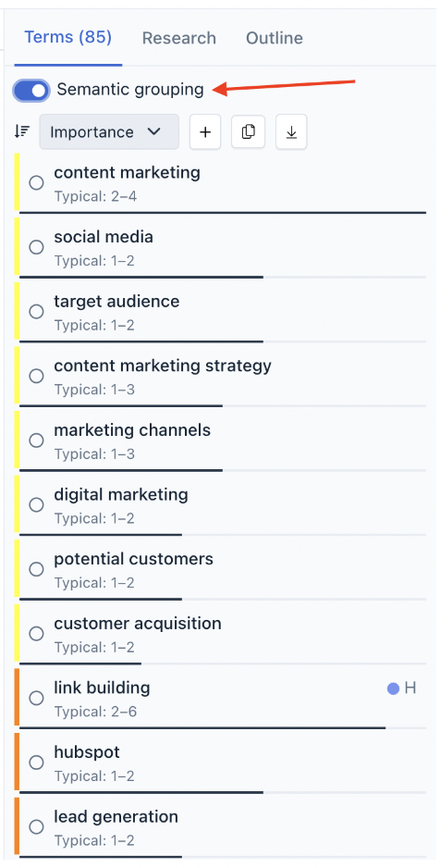
Task: Toggle off Semantic grouping switch
Action: 31,91
